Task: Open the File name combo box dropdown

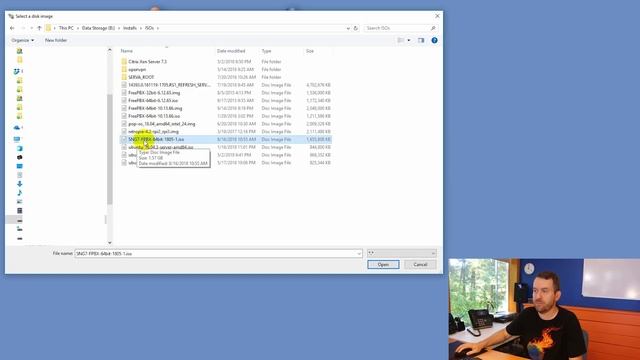Action: [x=359, y=253]
